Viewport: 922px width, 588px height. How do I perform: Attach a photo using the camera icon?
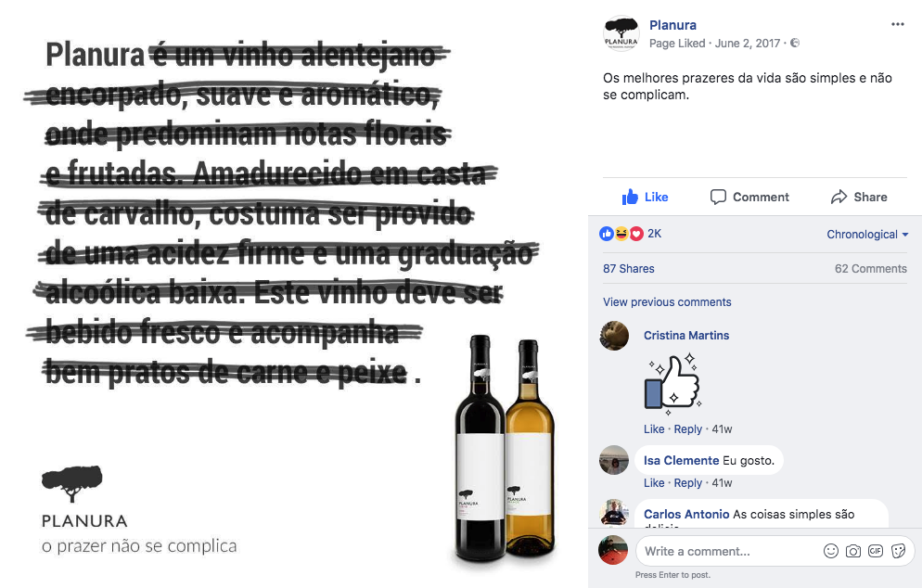[x=853, y=551]
